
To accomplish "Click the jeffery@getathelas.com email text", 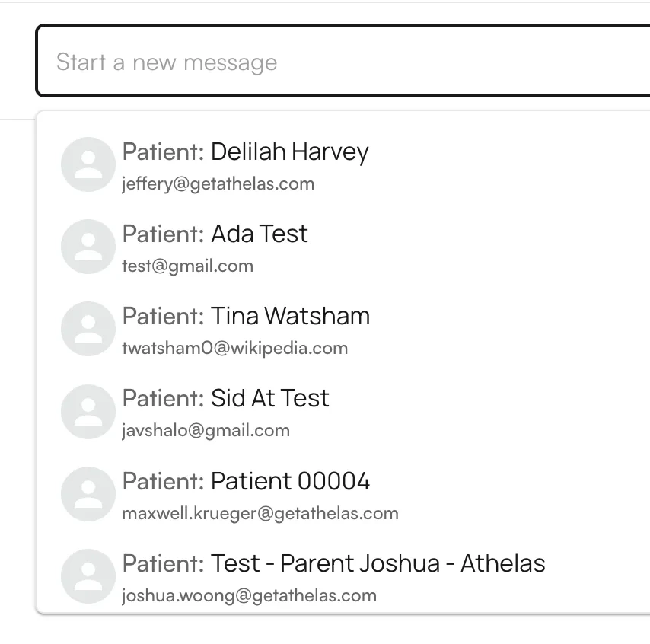I will tap(218, 183).
